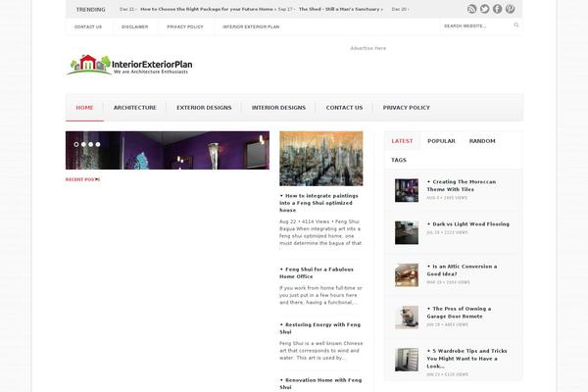
Task: Open the Facebook social icon
Action: [497, 9]
